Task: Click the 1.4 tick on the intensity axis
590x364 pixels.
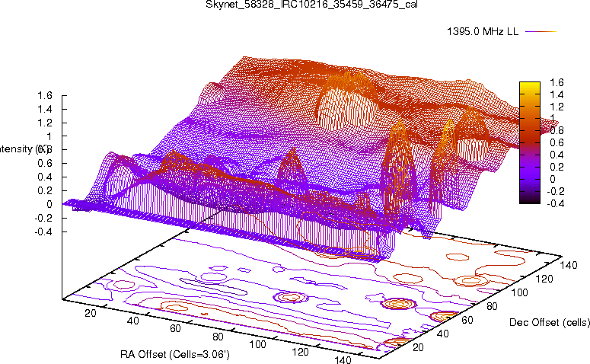Action: click(45, 109)
